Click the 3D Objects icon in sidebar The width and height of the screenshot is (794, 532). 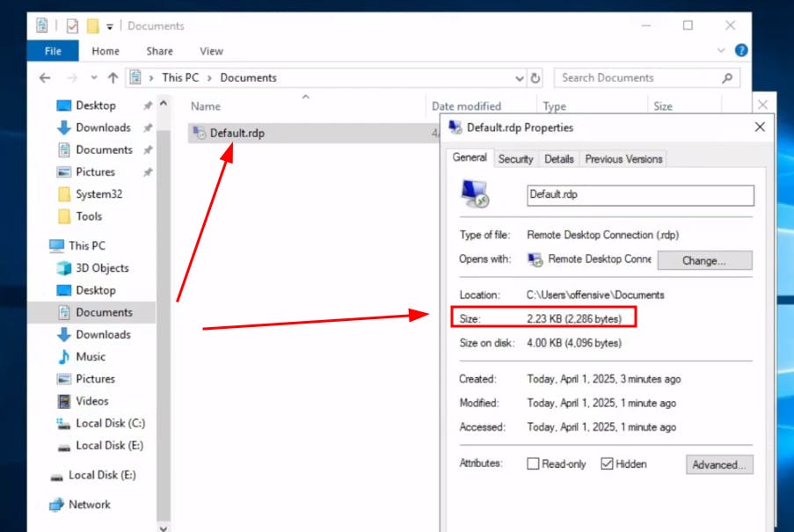coord(64,268)
